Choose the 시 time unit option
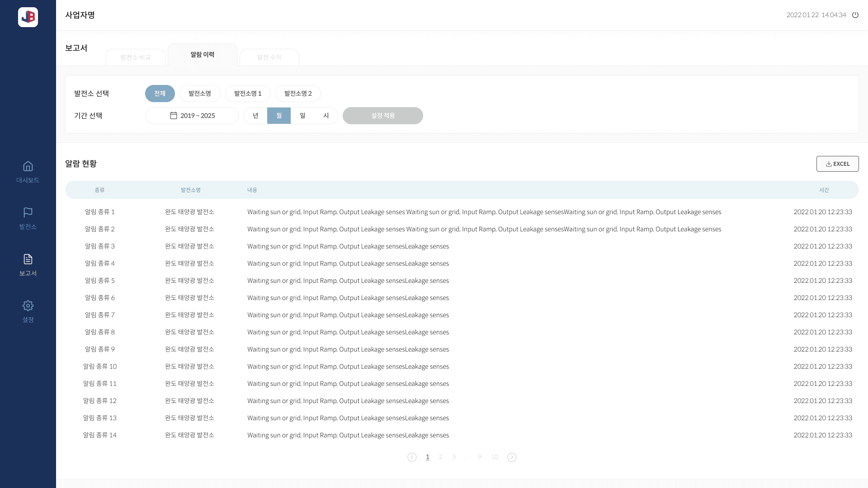This screenshot has height=488, width=868. (326, 116)
